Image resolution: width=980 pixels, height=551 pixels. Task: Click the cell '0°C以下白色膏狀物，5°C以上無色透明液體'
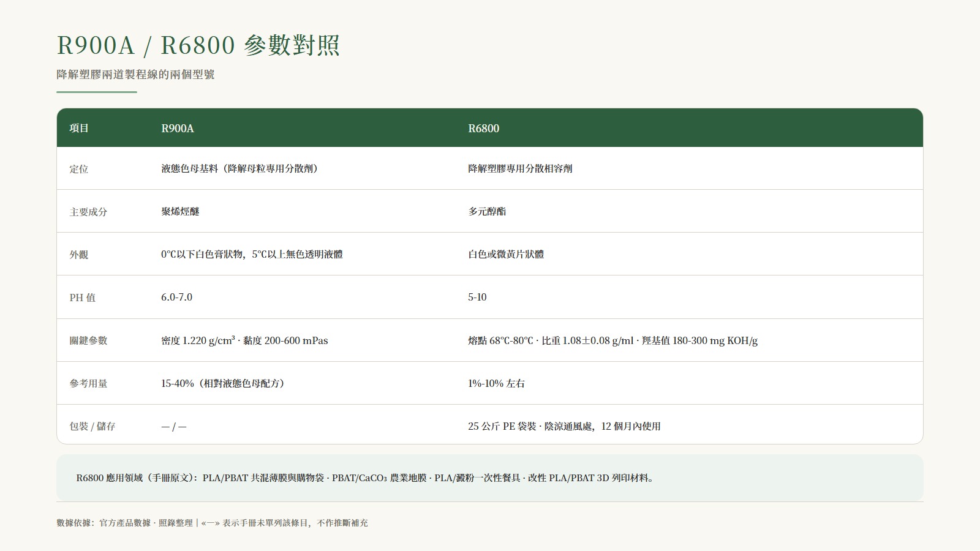(x=252, y=254)
